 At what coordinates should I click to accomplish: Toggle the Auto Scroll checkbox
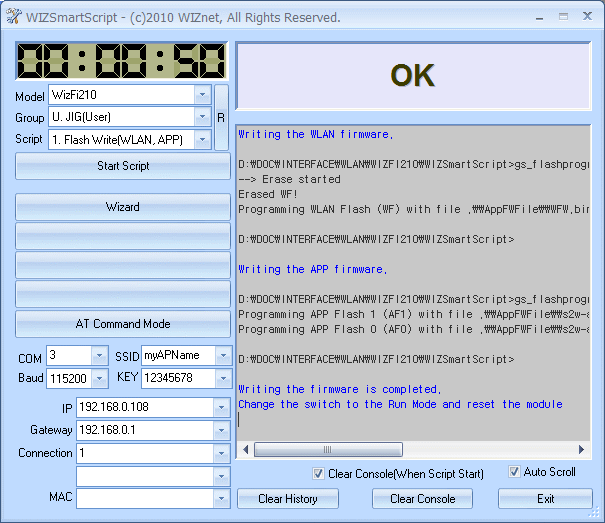[514, 472]
